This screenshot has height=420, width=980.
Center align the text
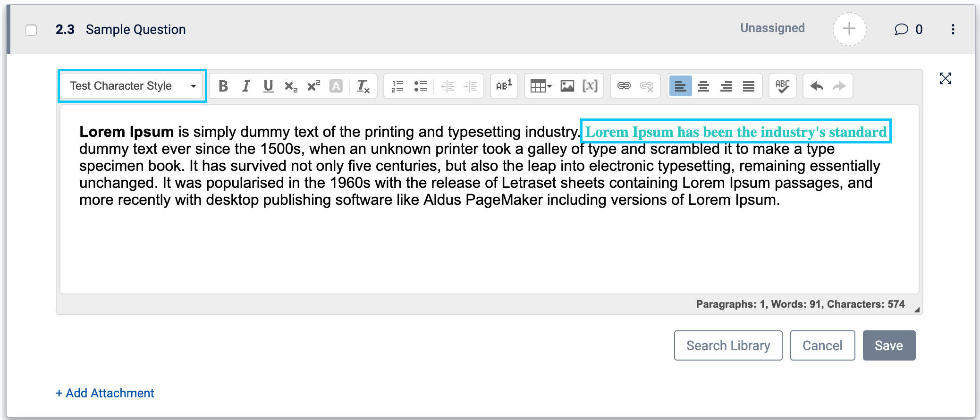pos(703,86)
